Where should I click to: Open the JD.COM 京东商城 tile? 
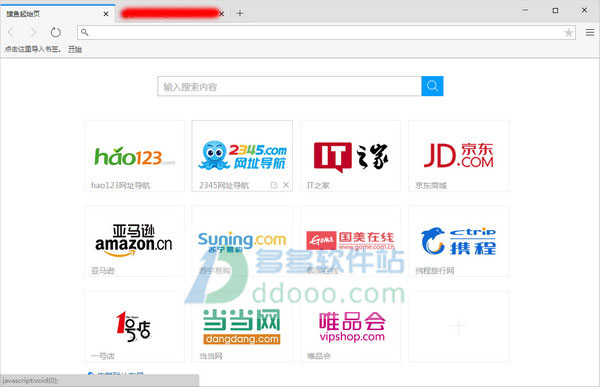tap(459, 156)
